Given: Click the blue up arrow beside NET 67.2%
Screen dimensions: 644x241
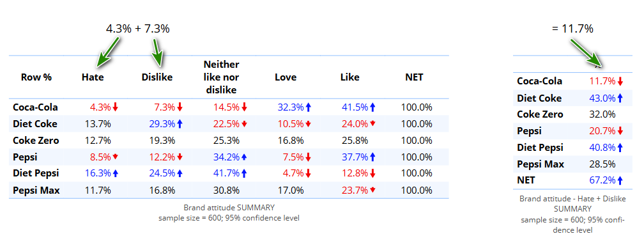Looking at the screenshot, I should pos(620,180).
